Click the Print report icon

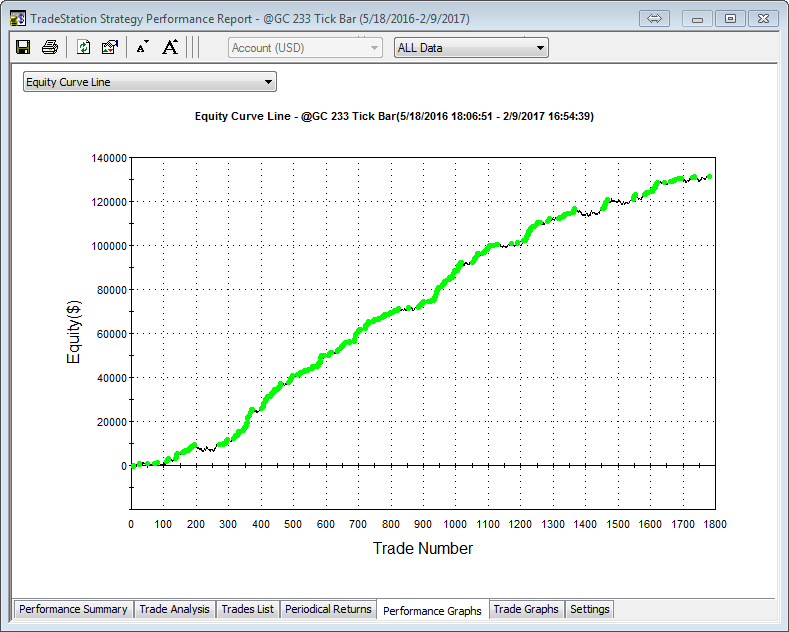49,47
